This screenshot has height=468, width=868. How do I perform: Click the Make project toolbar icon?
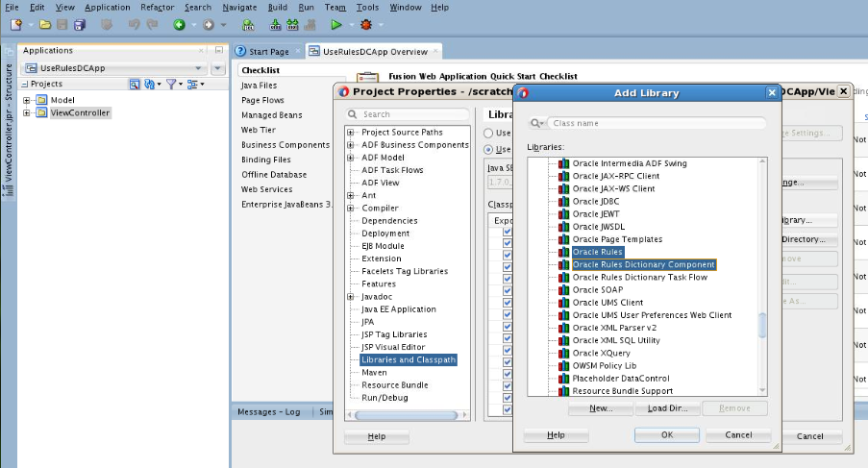[275, 24]
